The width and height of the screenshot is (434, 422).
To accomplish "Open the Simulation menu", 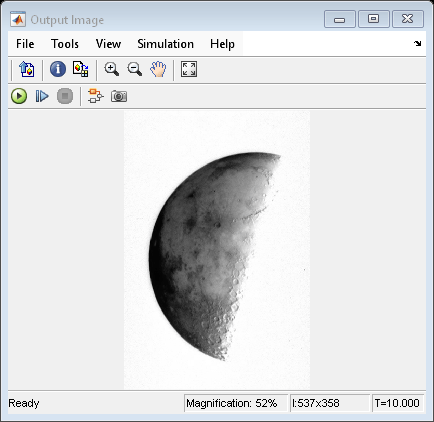I will coord(166,44).
